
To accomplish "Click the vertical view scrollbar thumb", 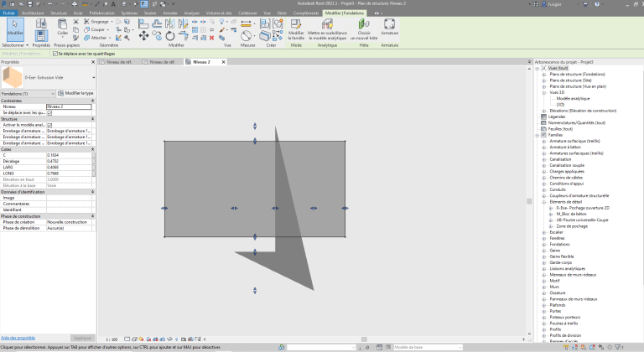I will [x=529, y=201].
